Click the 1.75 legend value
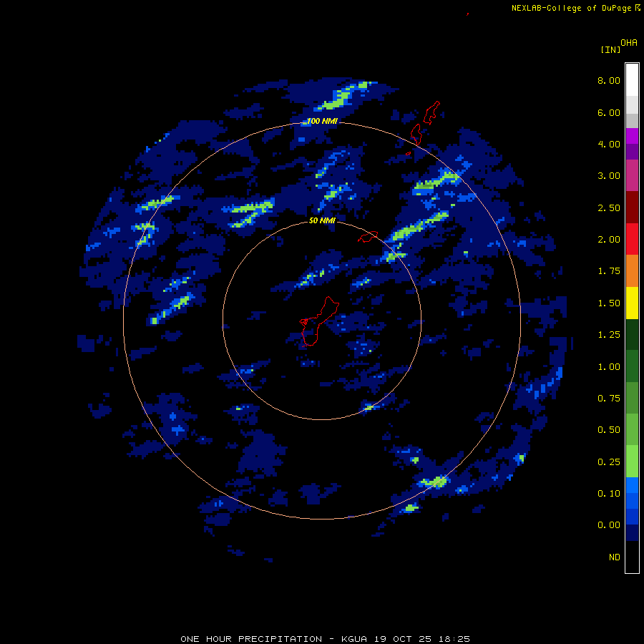 tap(609, 271)
